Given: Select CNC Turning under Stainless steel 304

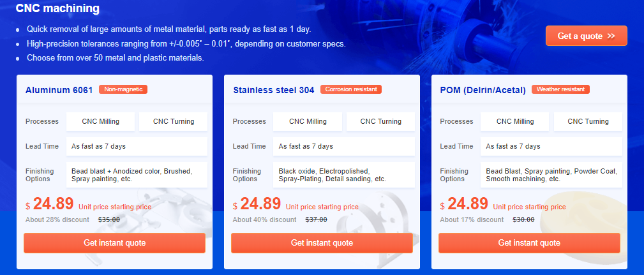Looking at the screenshot, I should coord(381,121).
